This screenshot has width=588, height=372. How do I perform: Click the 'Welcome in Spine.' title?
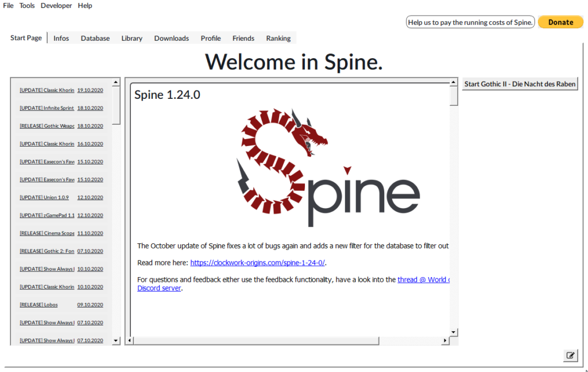[293, 62]
